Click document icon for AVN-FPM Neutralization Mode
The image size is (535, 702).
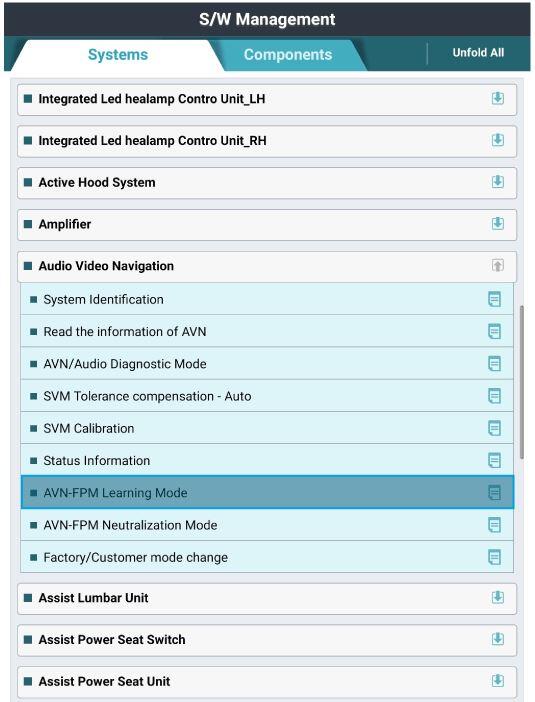(x=494, y=525)
